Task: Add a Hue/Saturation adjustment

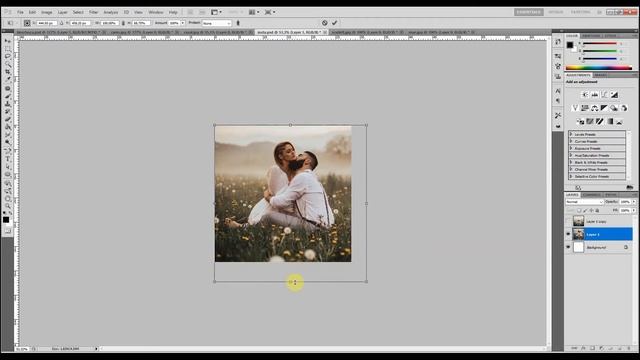Action: [x=585, y=108]
